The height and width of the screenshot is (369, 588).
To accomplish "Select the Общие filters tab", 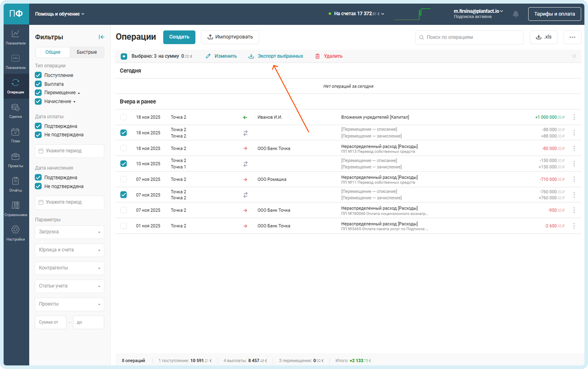I will click(x=53, y=52).
